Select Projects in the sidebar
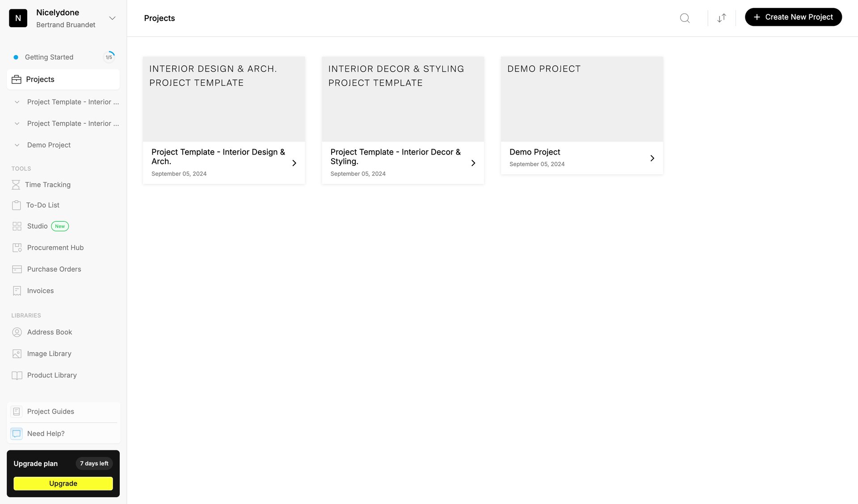 click(40, 79)
